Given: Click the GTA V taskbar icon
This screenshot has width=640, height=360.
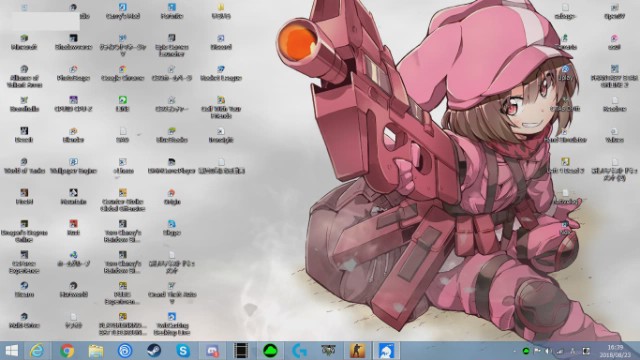Looking at the screenshot, I should [328, 351].
